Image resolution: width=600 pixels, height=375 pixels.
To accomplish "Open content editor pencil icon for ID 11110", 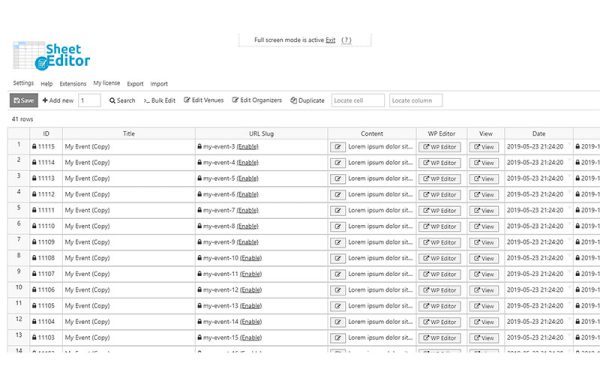I will coord(338,227).
